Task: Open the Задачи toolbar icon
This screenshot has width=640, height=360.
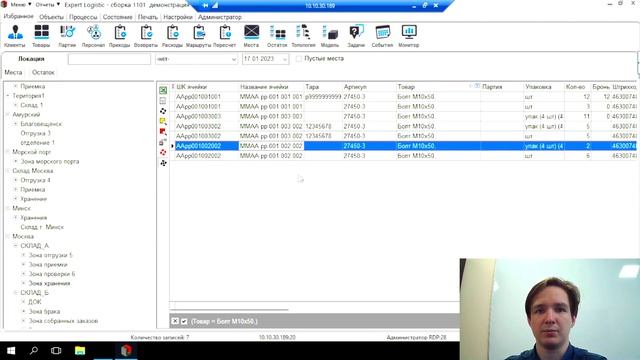Action: coord(356,36)
